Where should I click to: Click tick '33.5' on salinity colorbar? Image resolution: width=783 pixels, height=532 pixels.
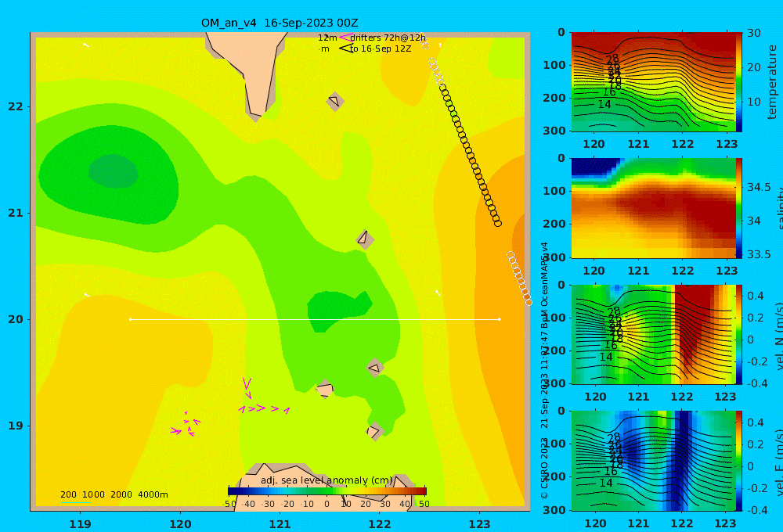[759, 254]
